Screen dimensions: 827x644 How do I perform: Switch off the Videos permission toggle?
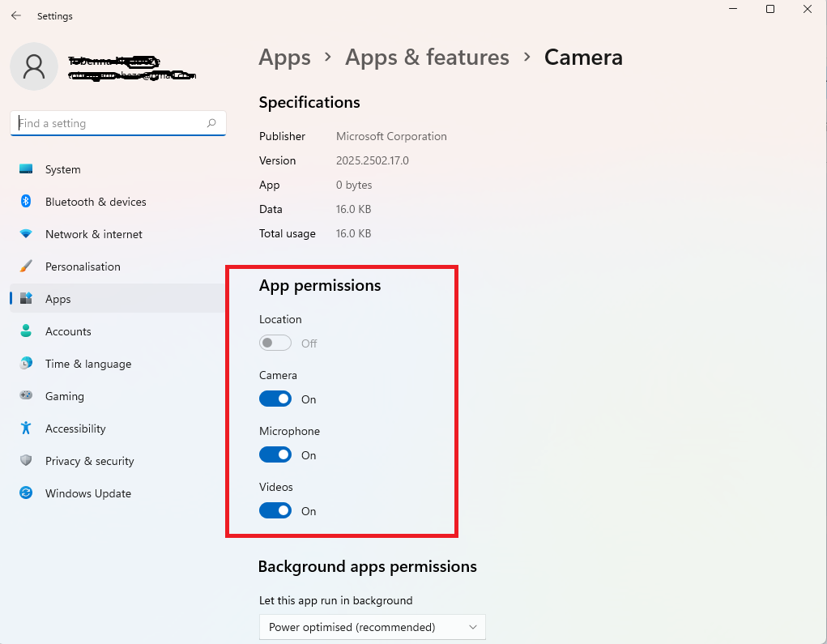[x=275, y=511]
